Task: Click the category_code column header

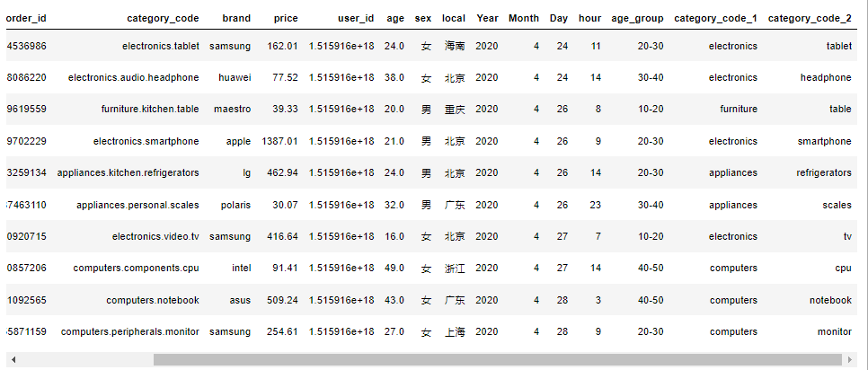Action: click(163, 18)
